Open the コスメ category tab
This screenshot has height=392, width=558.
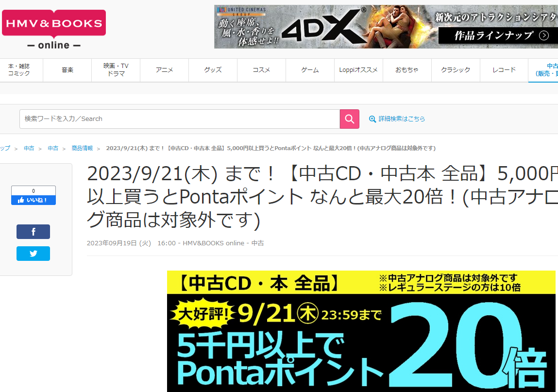[x=262, y=70]
